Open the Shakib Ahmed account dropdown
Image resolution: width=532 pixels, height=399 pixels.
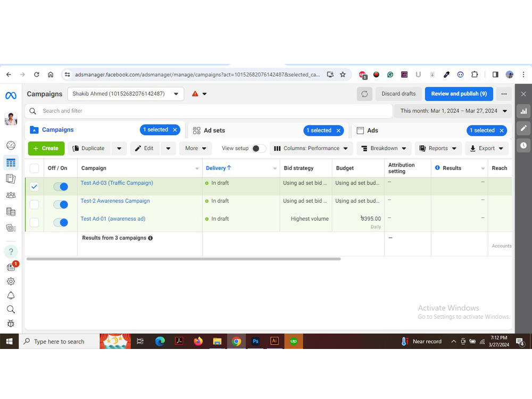pos(126,94)
